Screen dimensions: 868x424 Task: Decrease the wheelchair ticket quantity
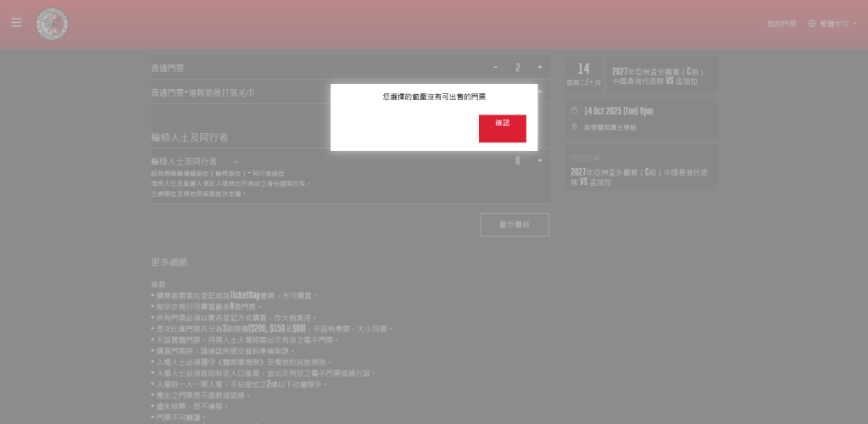(x=496, y=160)
